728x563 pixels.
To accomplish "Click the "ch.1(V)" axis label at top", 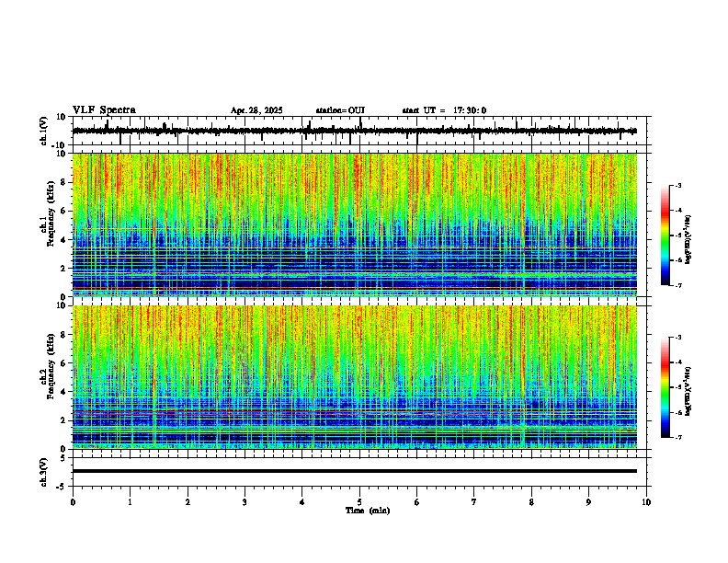I will point(44,131).
